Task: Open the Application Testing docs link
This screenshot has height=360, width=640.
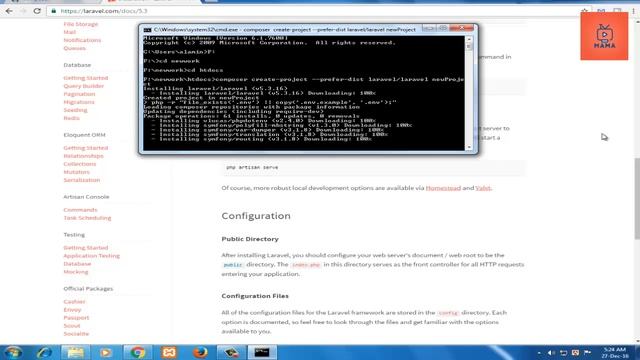Action: click(x=91, y=256)
